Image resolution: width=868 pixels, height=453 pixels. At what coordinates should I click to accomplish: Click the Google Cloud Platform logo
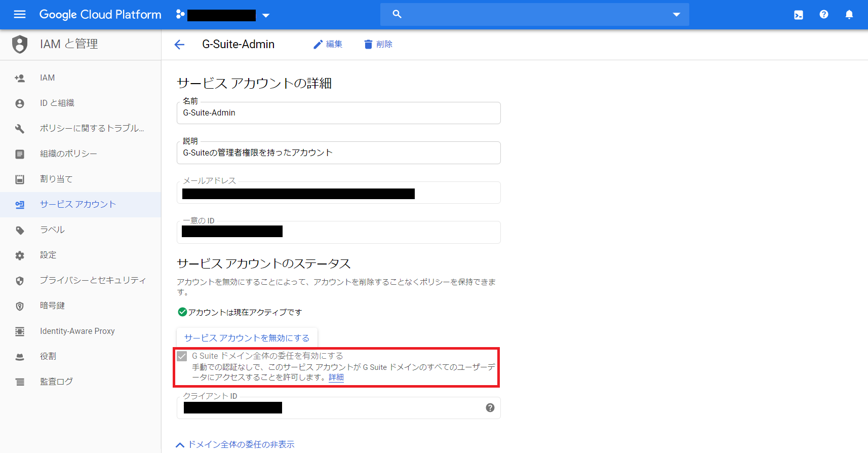100,14
